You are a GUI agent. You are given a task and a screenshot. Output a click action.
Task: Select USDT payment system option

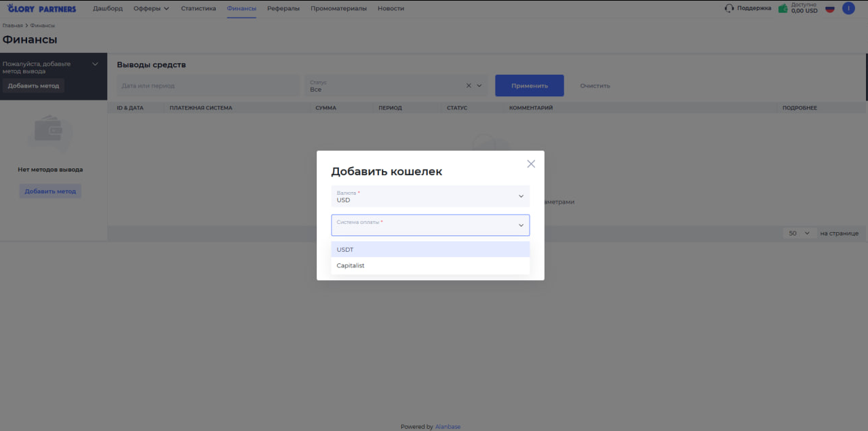pyautogui.click(x=430, y=250)
